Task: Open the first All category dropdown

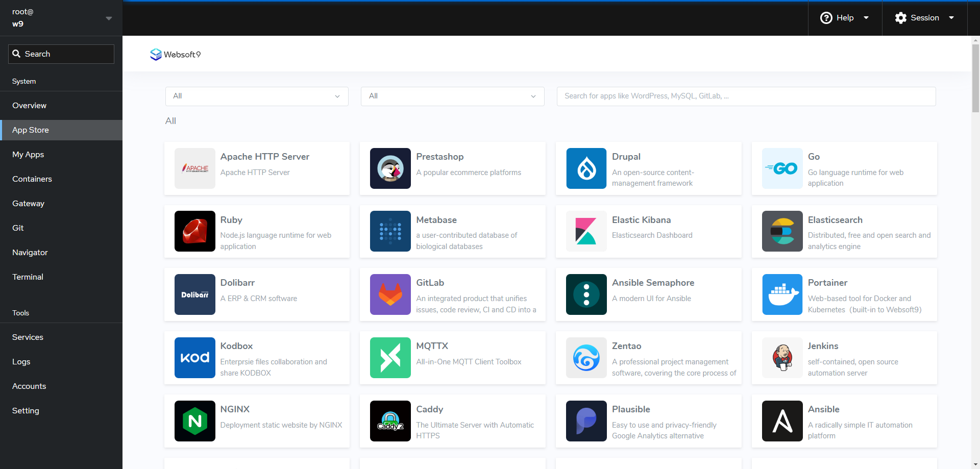Action: [x=257, y=96]
